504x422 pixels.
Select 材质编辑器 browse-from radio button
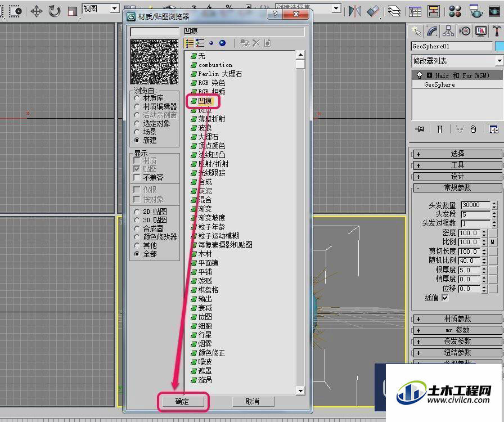137,106
